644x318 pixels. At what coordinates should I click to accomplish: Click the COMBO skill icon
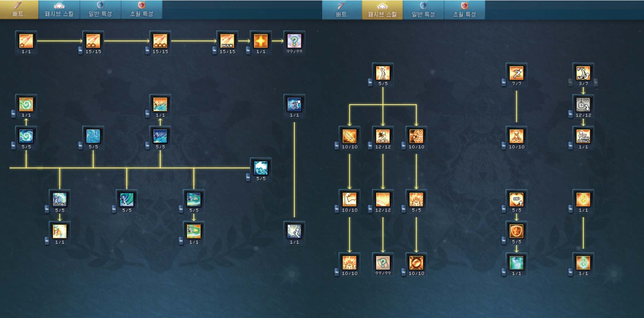click(60, 199)
